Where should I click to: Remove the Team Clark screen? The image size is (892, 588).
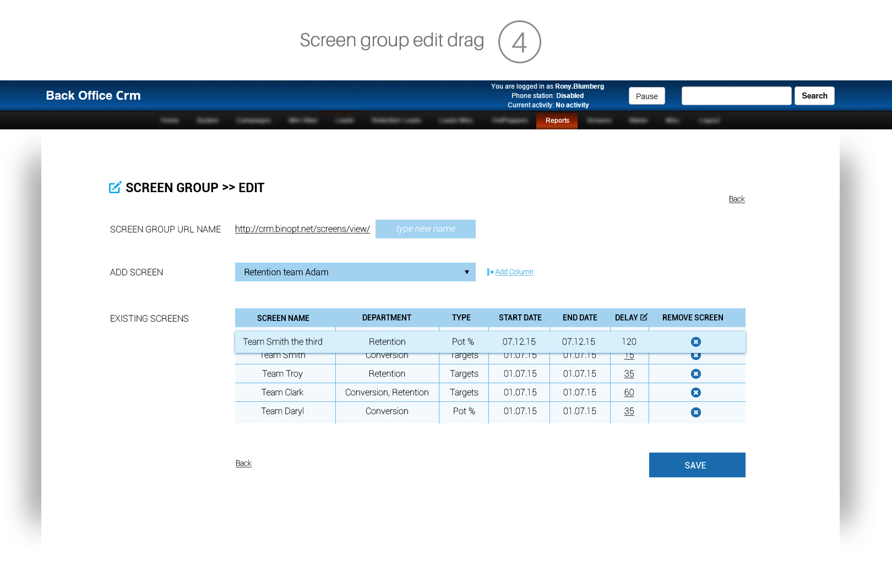(696, 393)
